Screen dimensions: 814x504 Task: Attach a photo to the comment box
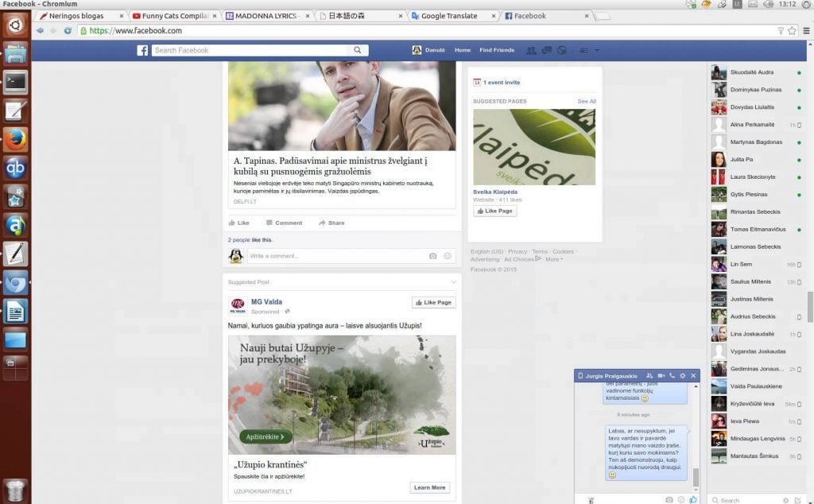[432, 256]
